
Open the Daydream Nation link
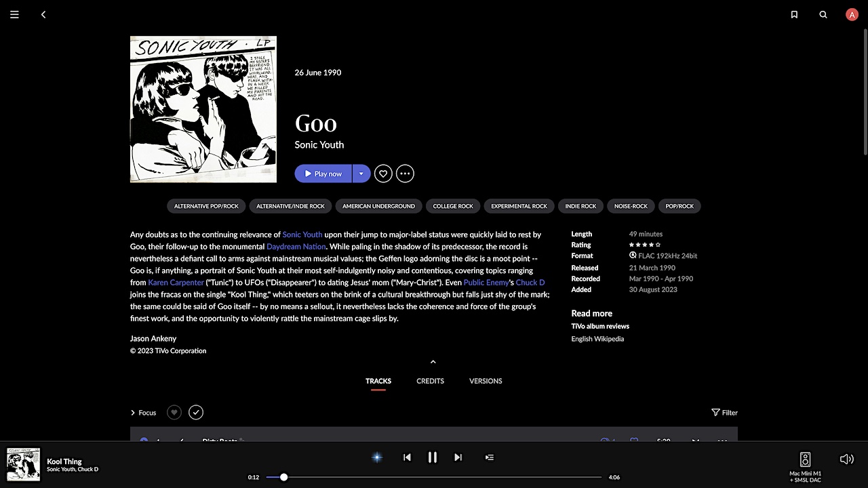coord(296,247)
